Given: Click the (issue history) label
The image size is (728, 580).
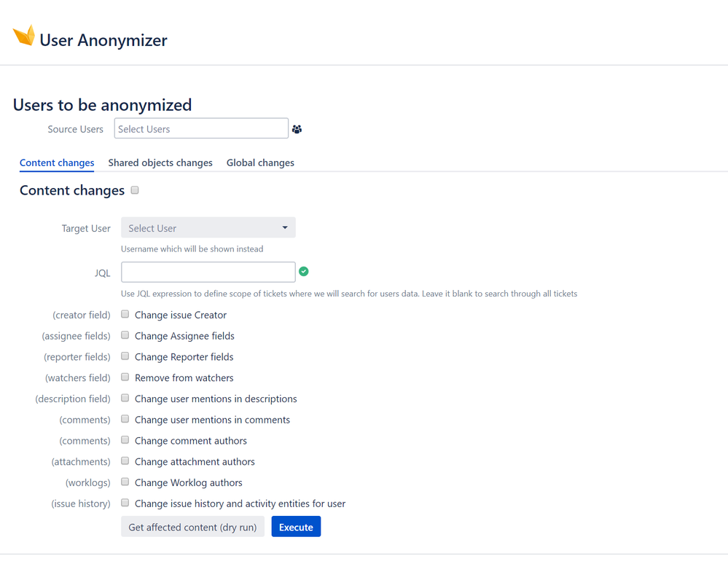Looking at the screenshot, I should [81, 503].
